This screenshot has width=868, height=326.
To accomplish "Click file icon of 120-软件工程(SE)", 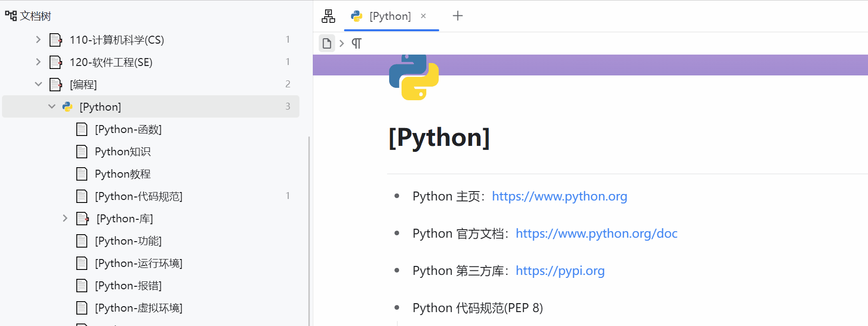I will pos(56,62).
